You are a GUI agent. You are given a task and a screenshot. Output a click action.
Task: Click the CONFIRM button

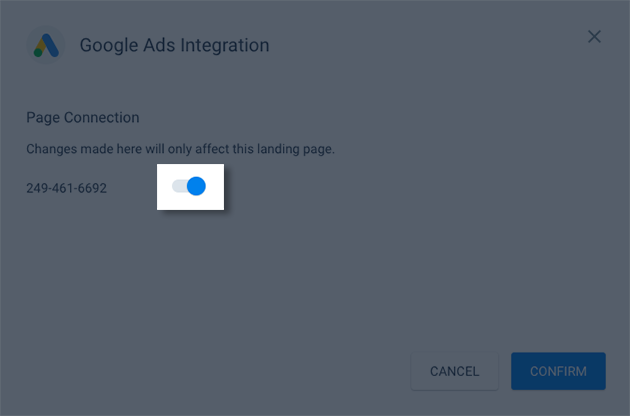click(x=558, y=371)
